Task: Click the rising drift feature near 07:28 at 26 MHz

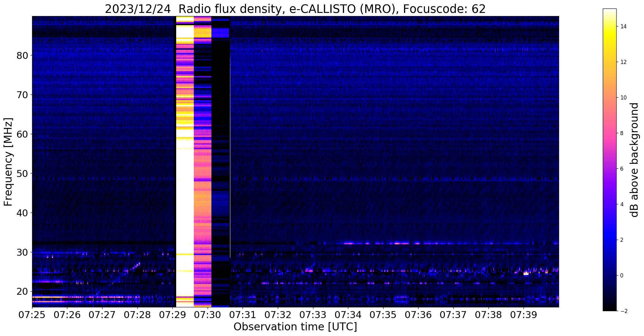Action: click(x=136, y=266)
